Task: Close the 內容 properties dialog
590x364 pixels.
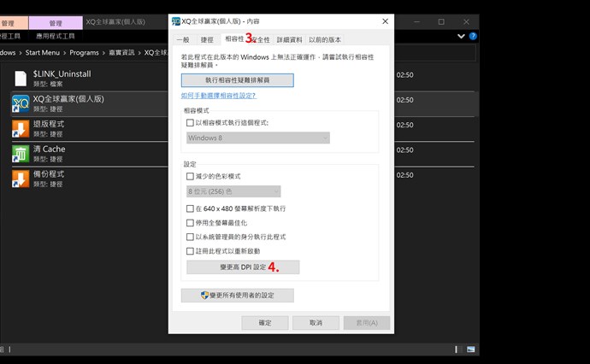Action: pos(386,21)
